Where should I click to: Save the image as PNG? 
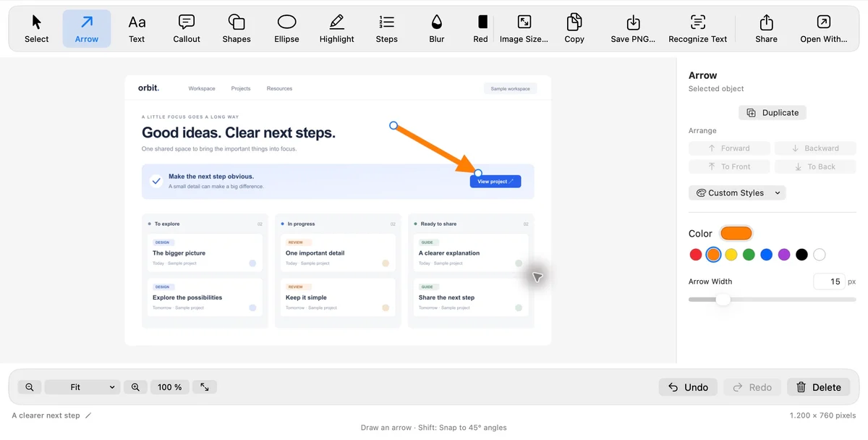click(x=633, y=29)
